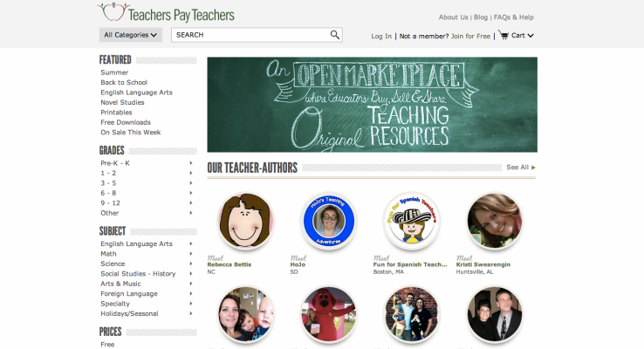Expand the Math subject arrow

[191, 254]
